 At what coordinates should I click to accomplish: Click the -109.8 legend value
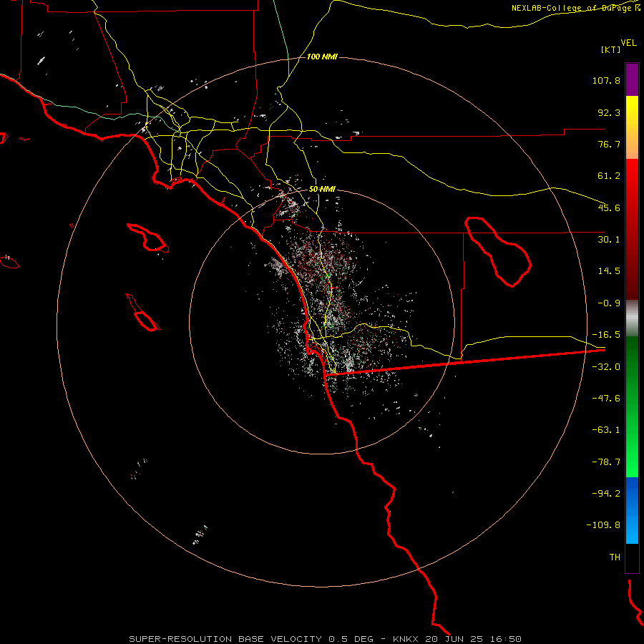[603, 525]
